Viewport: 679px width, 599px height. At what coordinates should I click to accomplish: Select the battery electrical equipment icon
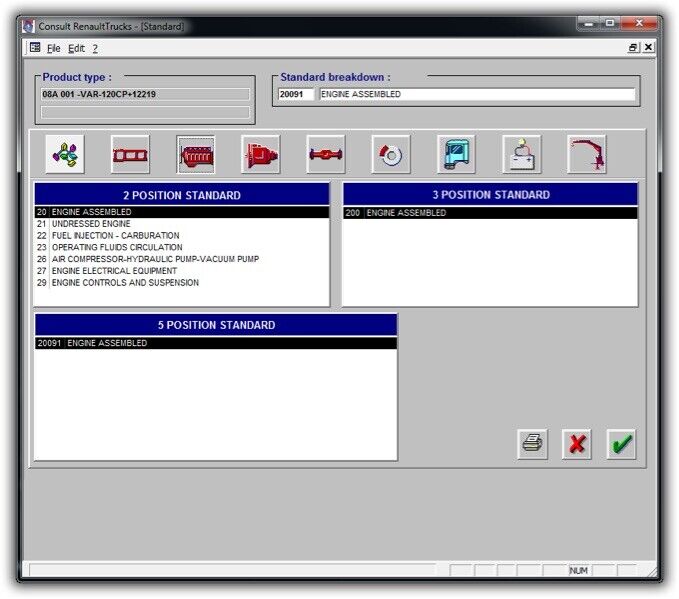point(521,155)
